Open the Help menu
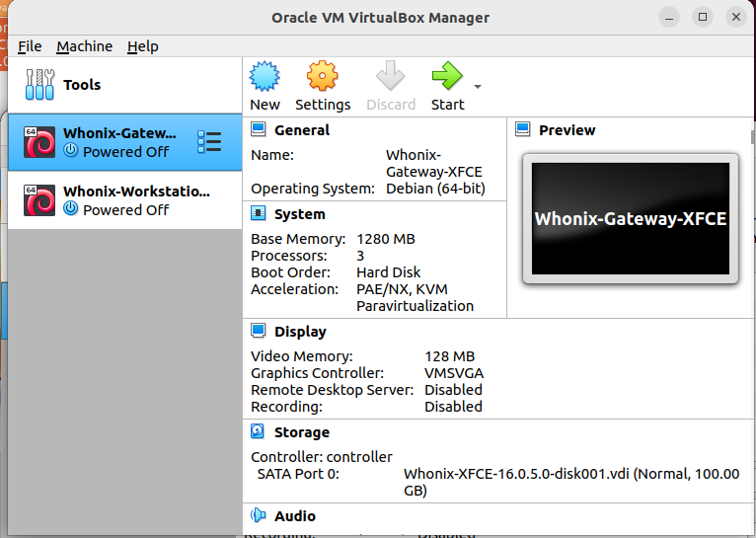 pyautogui.click(x=143, y=46)
